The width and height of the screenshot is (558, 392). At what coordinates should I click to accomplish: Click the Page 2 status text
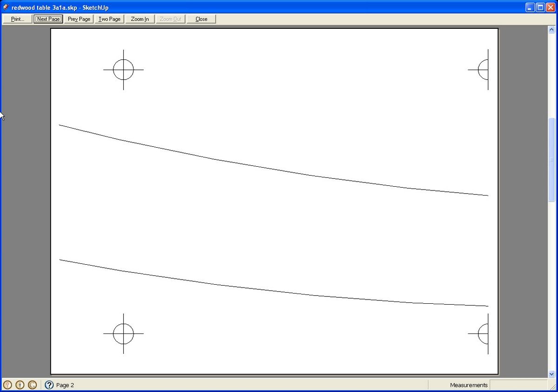tap(65, 385)
